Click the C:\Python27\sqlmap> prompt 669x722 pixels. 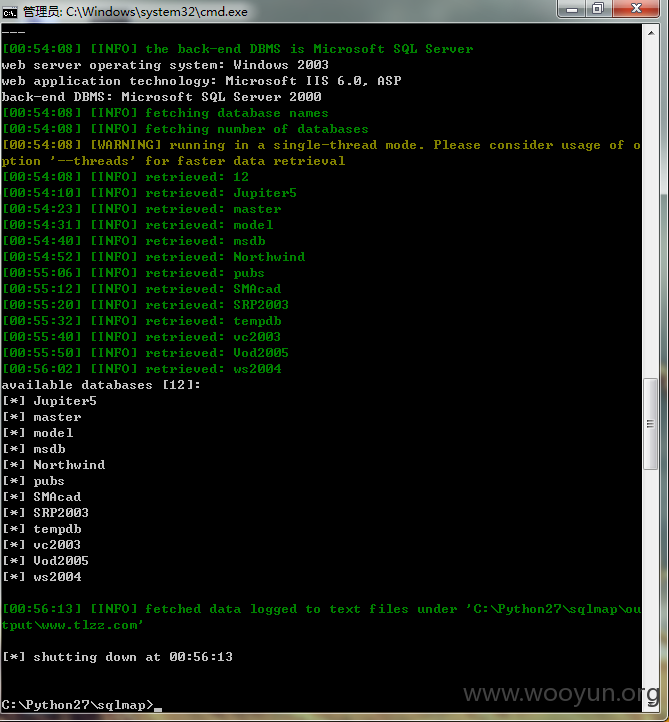point(78,705)
